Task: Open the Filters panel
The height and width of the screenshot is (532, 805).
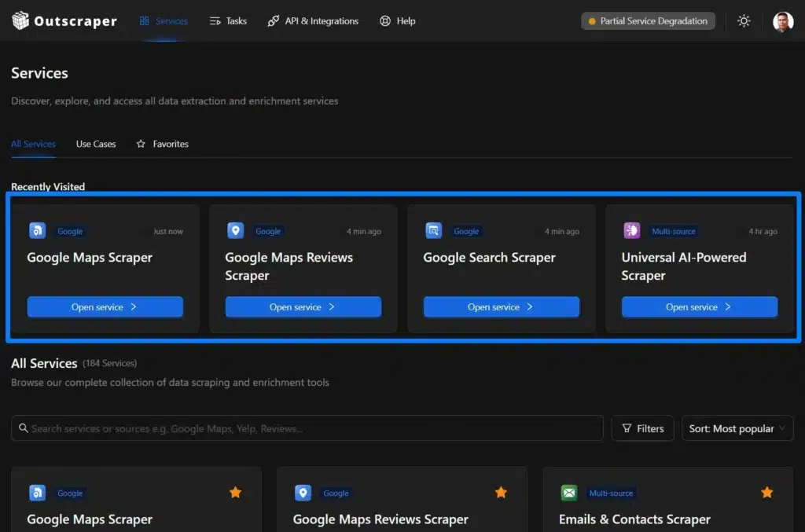Action: click(642, 428)
